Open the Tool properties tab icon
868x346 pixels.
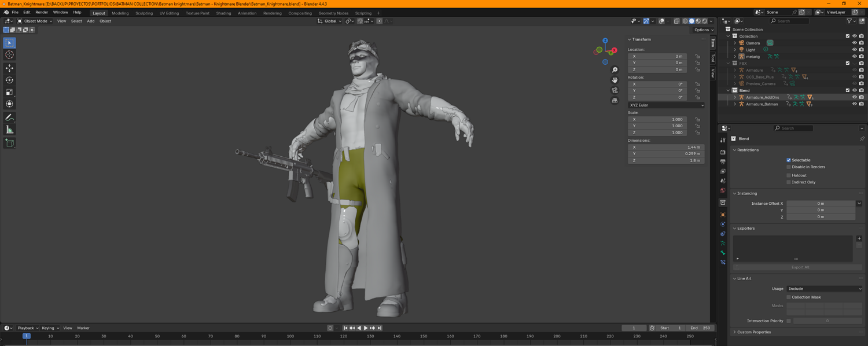coord(723,140)
